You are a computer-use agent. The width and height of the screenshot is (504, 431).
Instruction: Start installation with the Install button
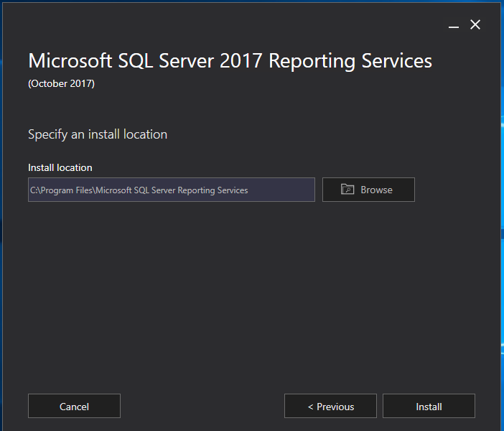(429, 406)
